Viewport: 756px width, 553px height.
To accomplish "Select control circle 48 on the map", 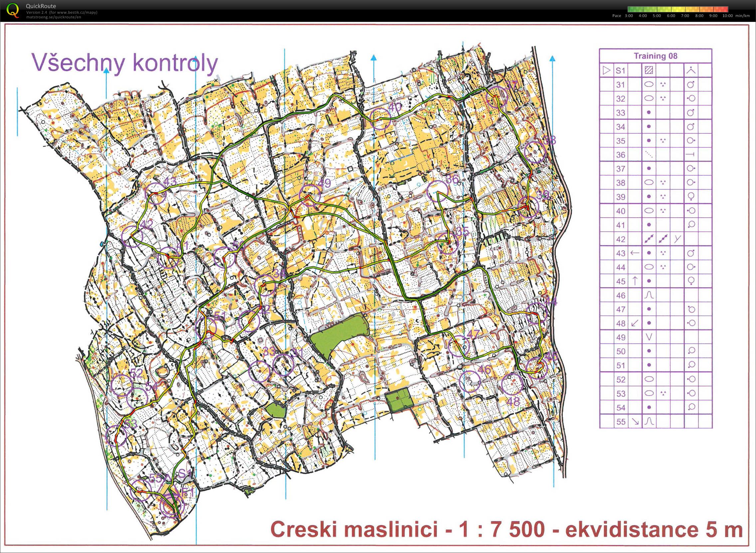I will pyautogui.click(x=513, y=384).
